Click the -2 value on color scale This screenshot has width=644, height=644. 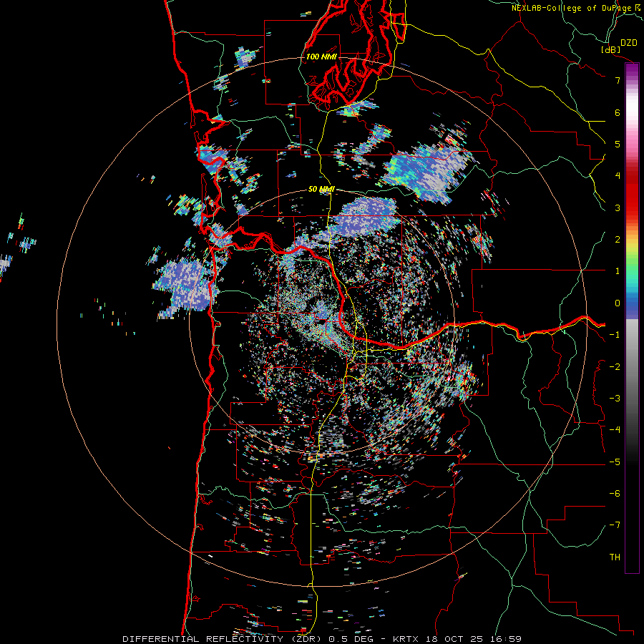pyautogui.click(x=615, y=367)
